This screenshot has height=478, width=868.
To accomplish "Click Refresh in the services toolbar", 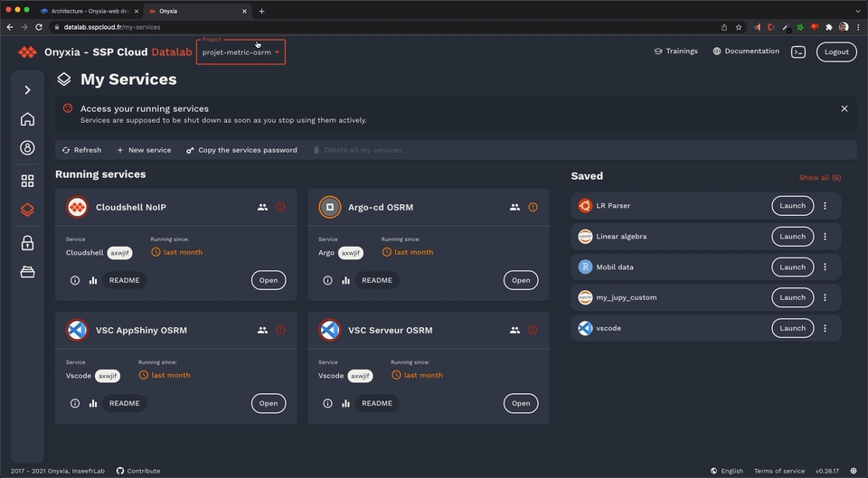I will [x=81, y=150].
